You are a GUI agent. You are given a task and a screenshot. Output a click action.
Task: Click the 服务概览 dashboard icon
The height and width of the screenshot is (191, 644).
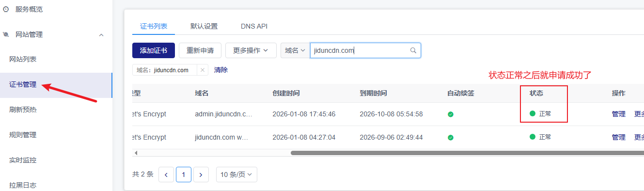coord(6,9)
